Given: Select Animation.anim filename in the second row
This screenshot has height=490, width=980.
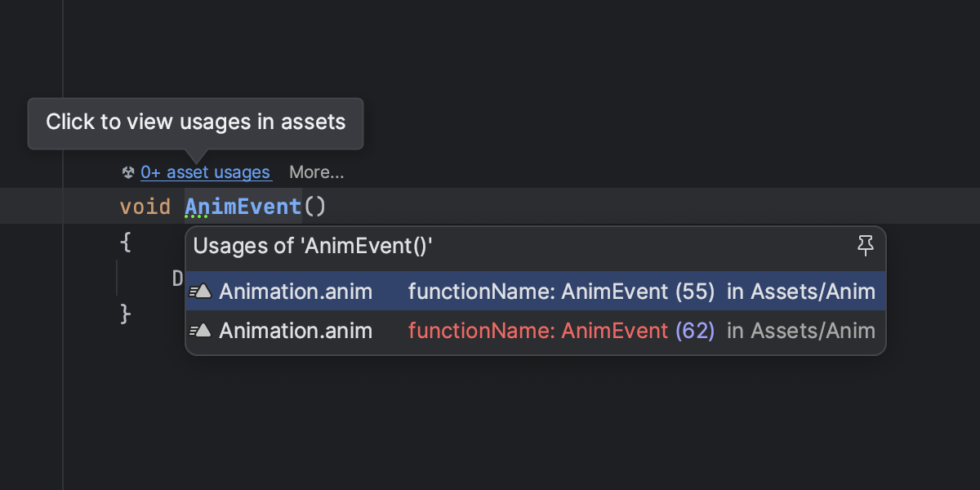Looking at the screenshot, I should point(296,331).
